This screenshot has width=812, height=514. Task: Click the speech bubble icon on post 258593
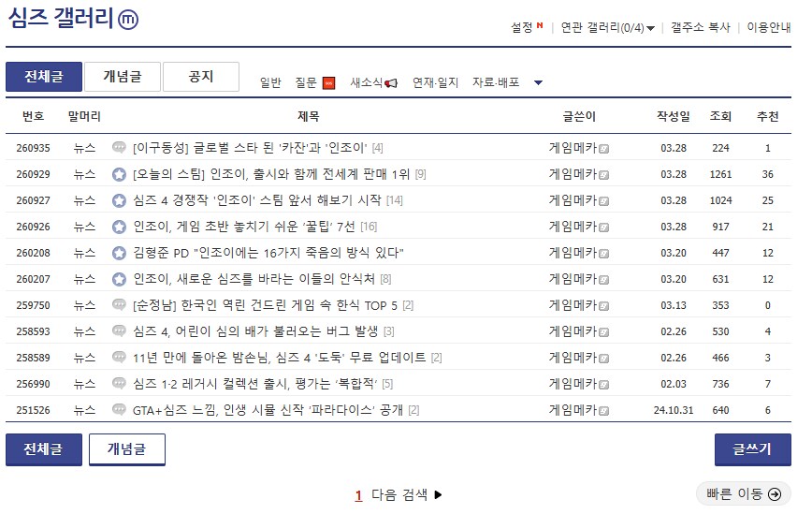point(119,331)
